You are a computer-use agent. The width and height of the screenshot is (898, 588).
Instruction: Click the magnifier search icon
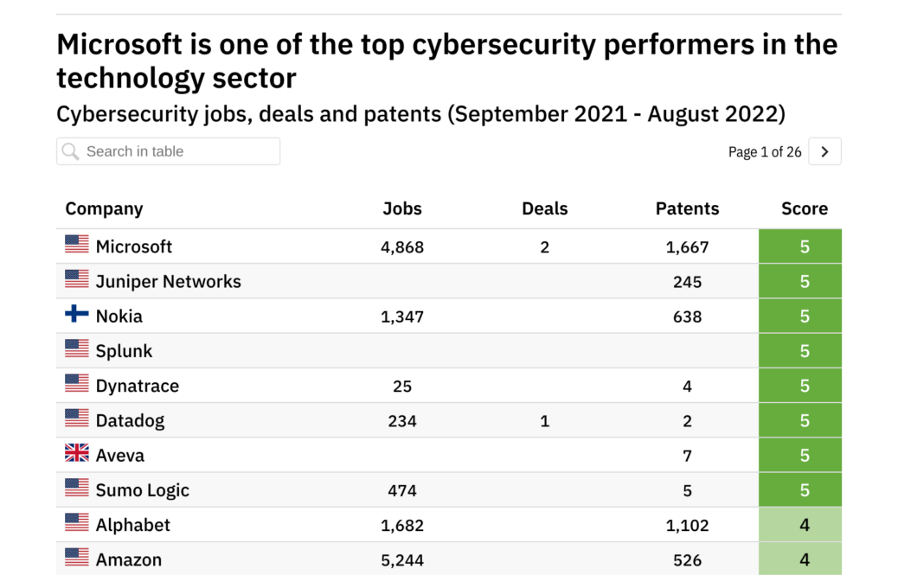tap(71, 151)
